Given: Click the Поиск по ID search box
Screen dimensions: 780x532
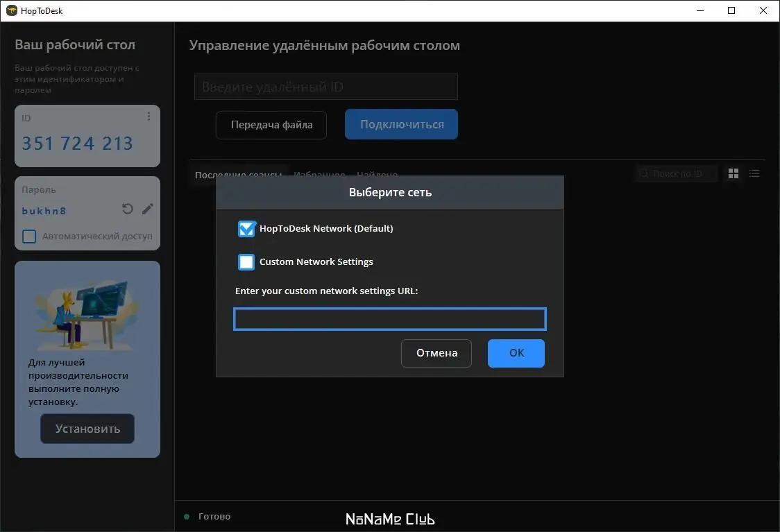Looking at the screenshot, I should click(677, 173).
